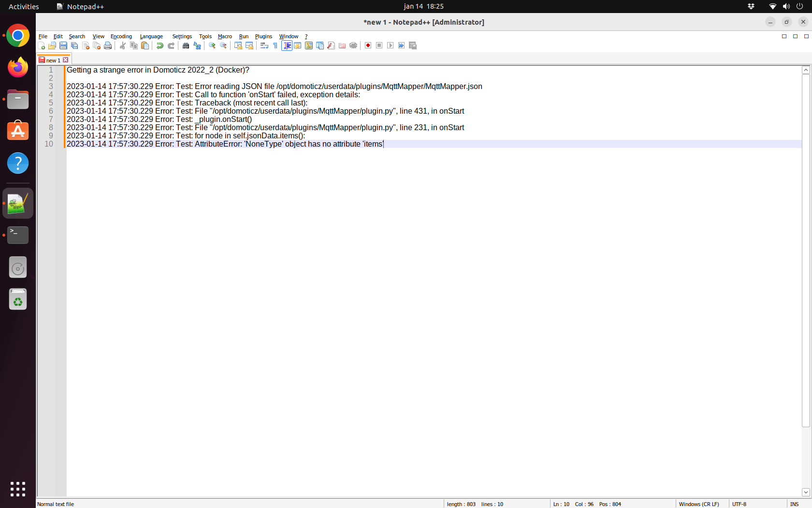Open Document Map toolbar icon
The height and width of the screenshot is (508, 812).
coord(309,45)
